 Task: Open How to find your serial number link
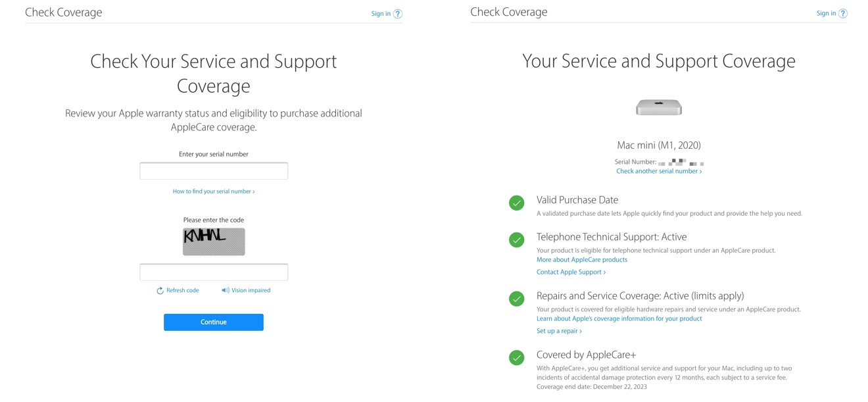[x=214, y=191]
